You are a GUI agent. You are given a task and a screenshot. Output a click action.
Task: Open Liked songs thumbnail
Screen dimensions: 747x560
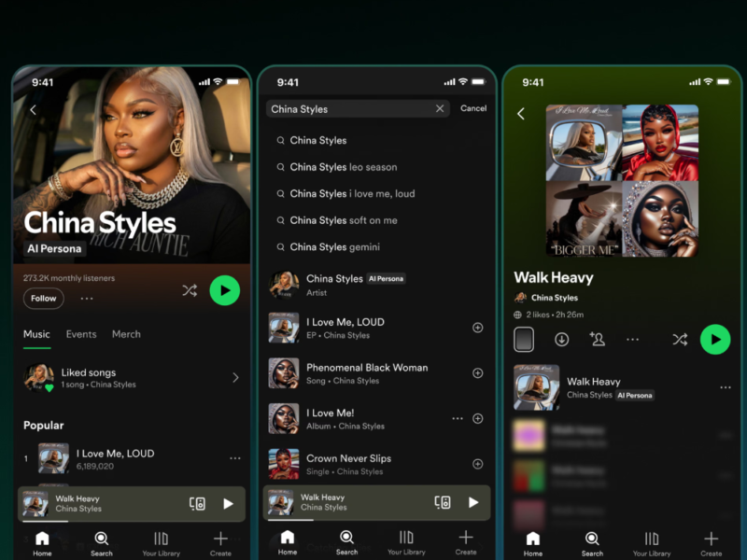point(38,378)
